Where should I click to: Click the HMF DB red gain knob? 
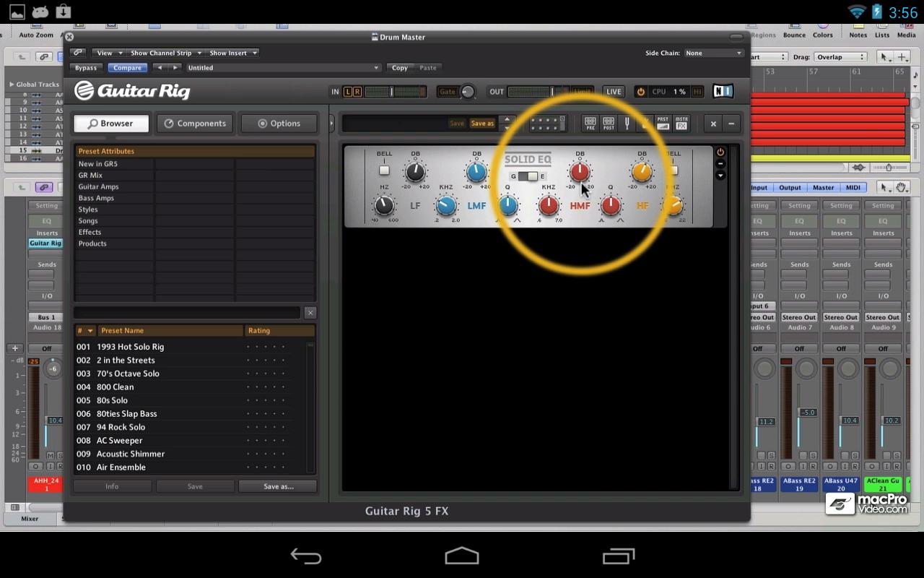580,172
